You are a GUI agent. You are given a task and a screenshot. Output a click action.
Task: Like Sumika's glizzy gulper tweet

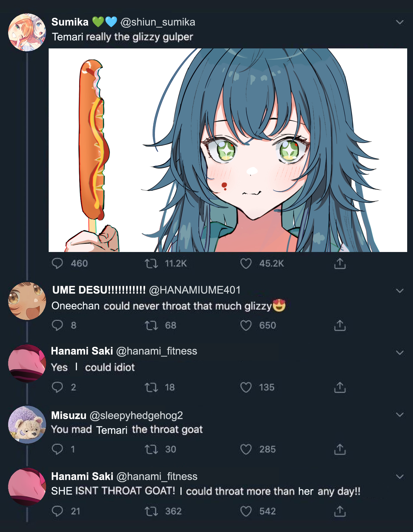pyautogui.click(x=246, y=263)
